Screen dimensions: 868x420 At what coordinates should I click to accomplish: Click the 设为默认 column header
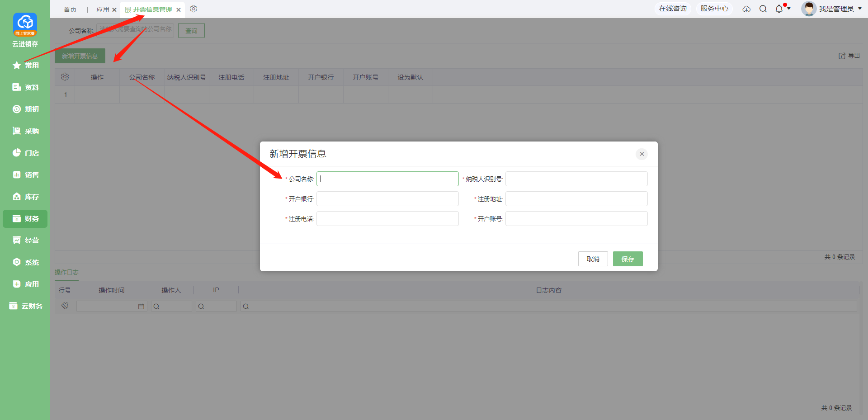pos(410,77)
